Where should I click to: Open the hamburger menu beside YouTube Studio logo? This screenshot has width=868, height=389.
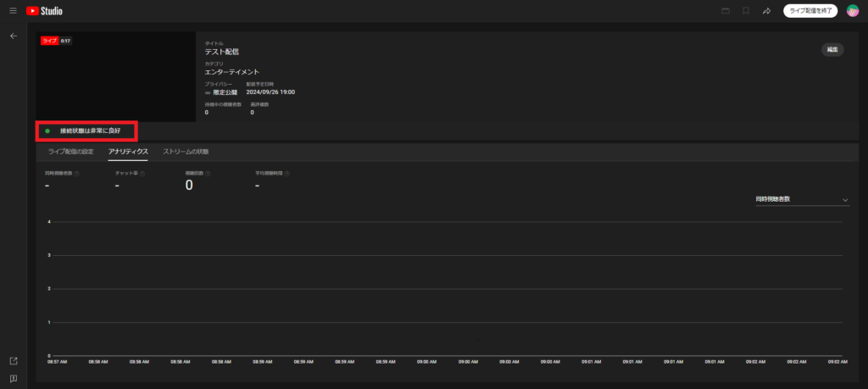pyautogui.click(x=13, y=11)
